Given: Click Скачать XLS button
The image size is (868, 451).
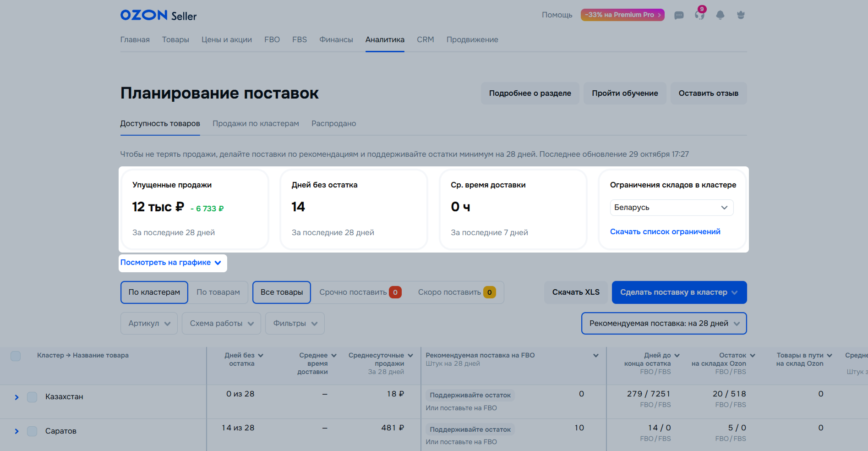Looking at the screenshot, I should pyautogui.click(x=576, y=292).
